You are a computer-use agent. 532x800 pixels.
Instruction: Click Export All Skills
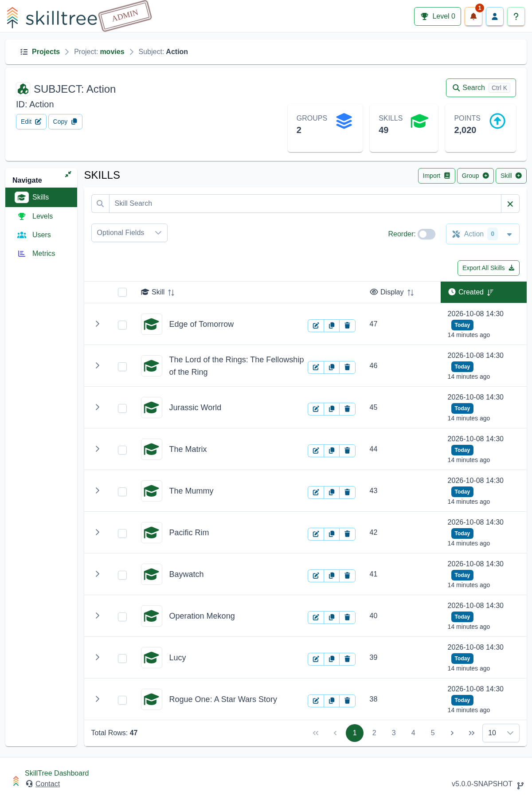(488, 268)
